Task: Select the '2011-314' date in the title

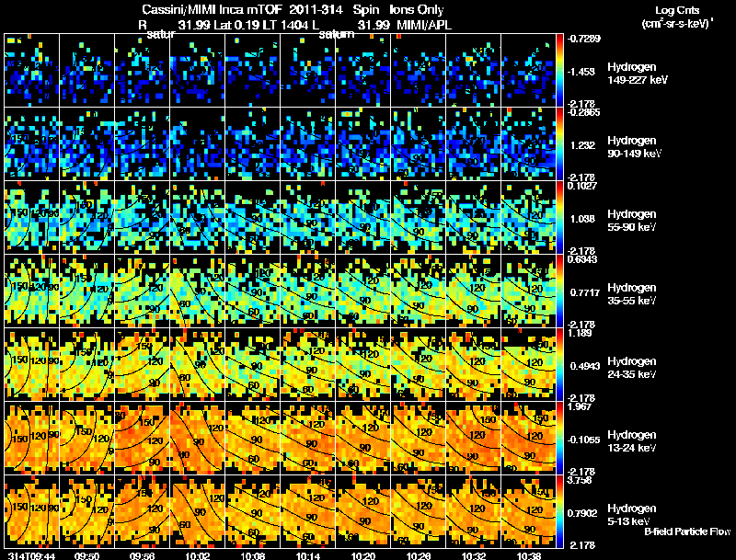Action: tap(315, 9)
